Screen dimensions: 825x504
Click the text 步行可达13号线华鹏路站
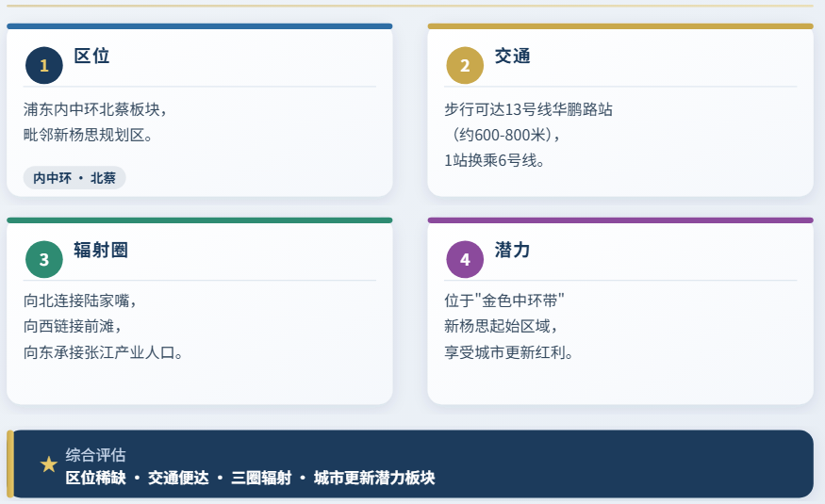(528, 109)
